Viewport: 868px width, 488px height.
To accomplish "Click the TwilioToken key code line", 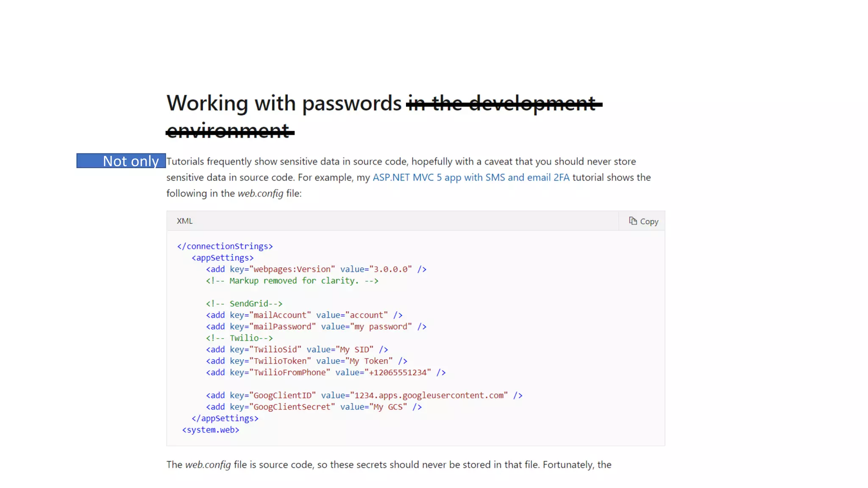I will click(306, 361).
